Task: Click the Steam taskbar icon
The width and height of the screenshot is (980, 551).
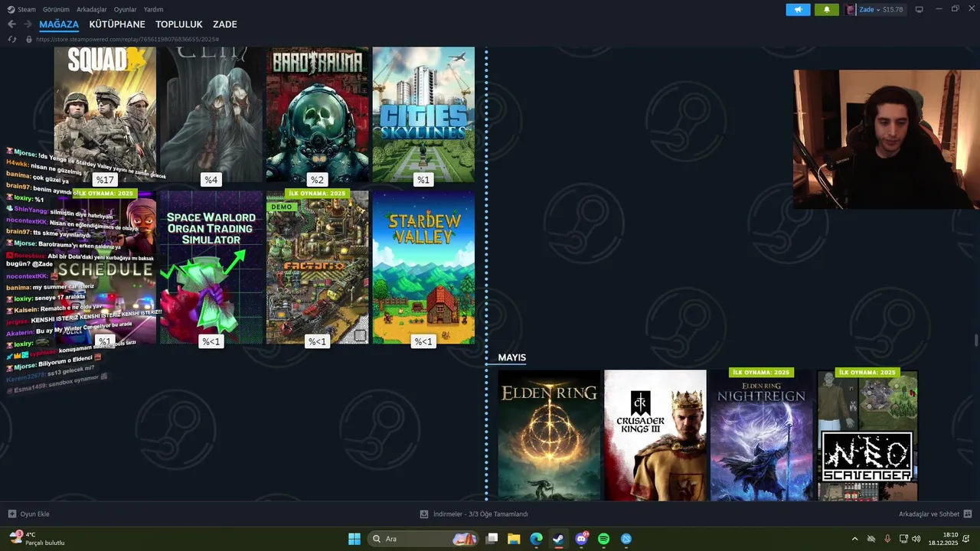Action: click(558, 539)
